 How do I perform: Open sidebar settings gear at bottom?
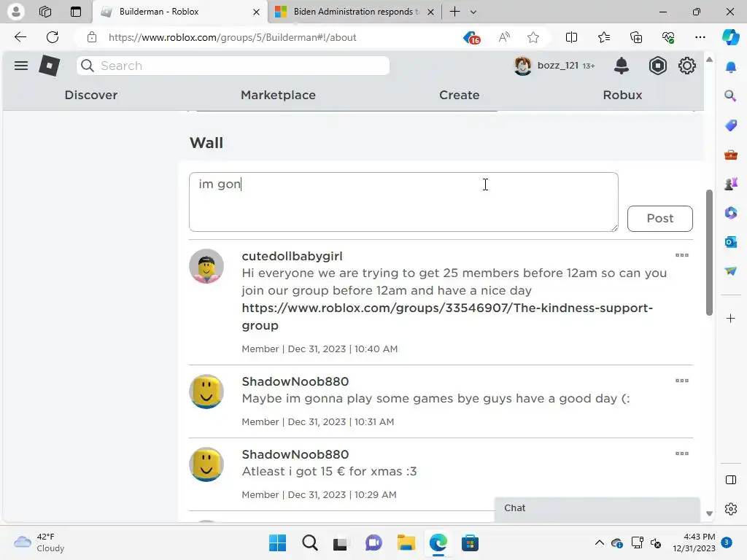point(731,509)
